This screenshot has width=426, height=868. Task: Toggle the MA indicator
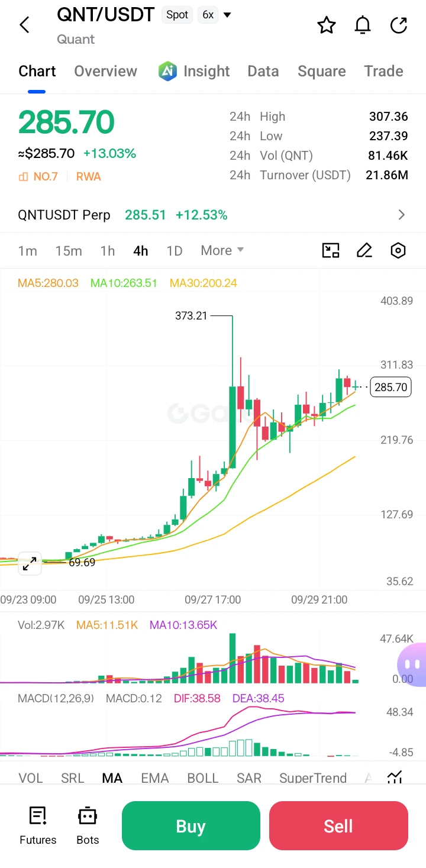[x=112, y=777]
